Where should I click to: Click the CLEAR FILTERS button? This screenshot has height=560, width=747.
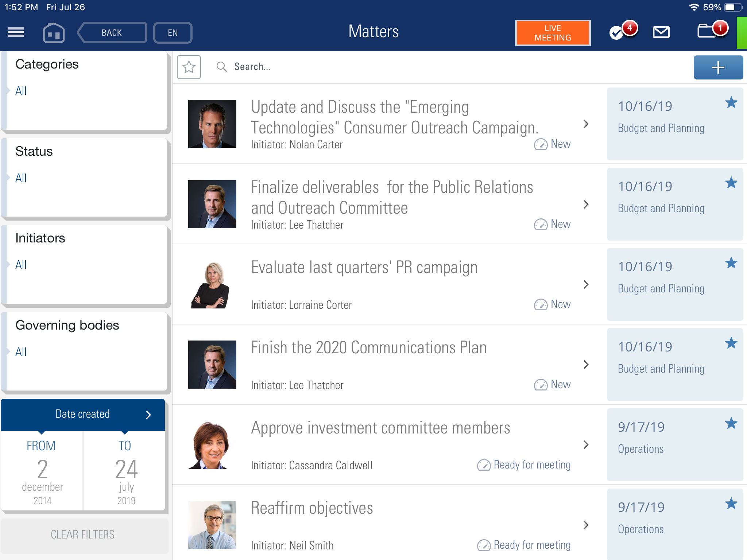[83, 534]
